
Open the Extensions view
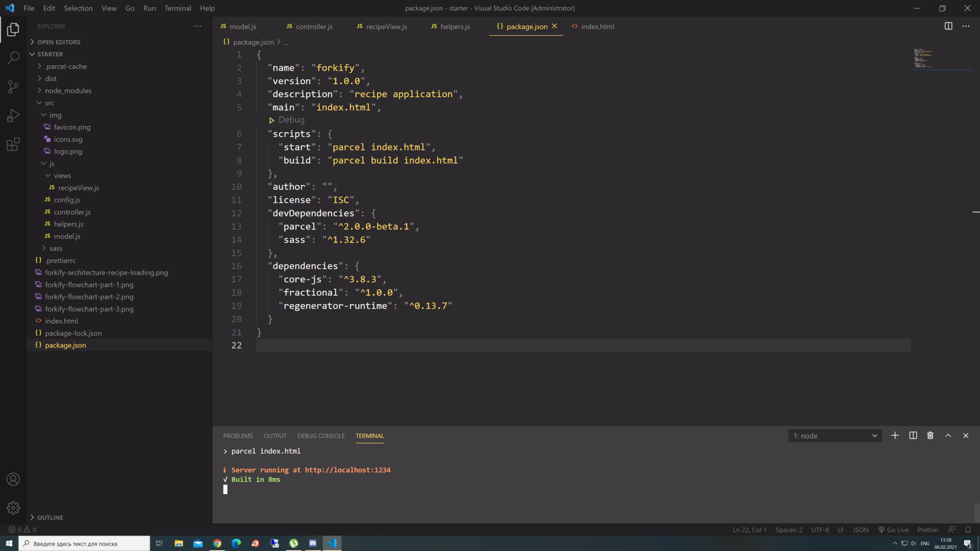point(13,145)
